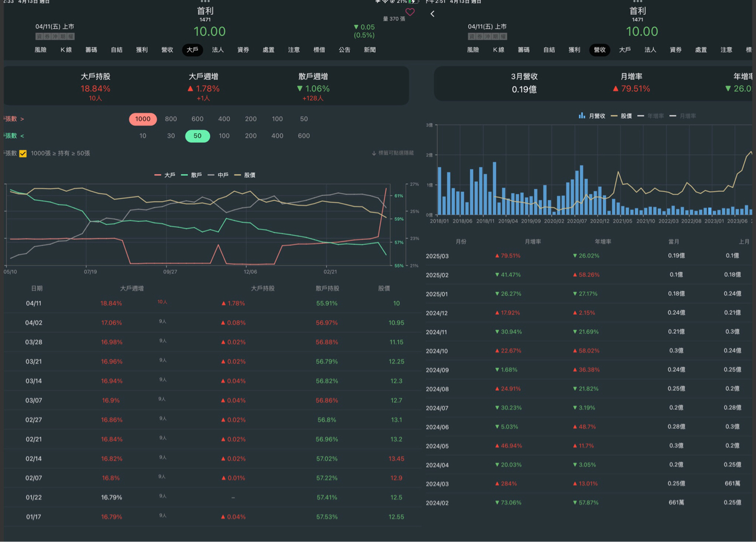Select 600 in the 張數 > threshold row
The image size is (756, 542).
197,119
